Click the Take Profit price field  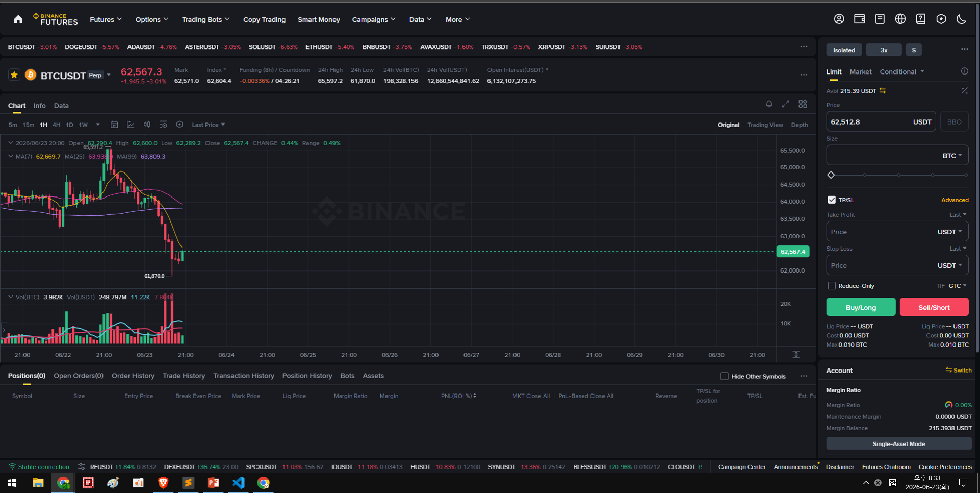(x=897, y=232)
